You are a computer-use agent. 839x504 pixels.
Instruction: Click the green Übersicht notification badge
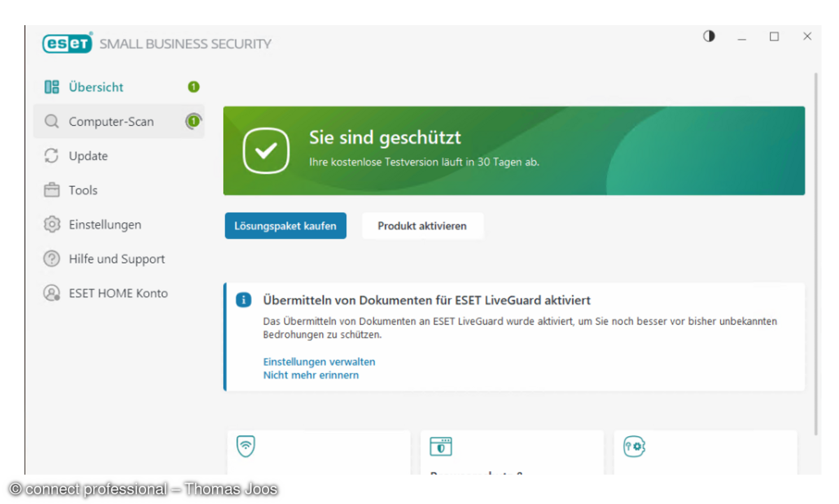pyautogui.click(x=194, y=87)
